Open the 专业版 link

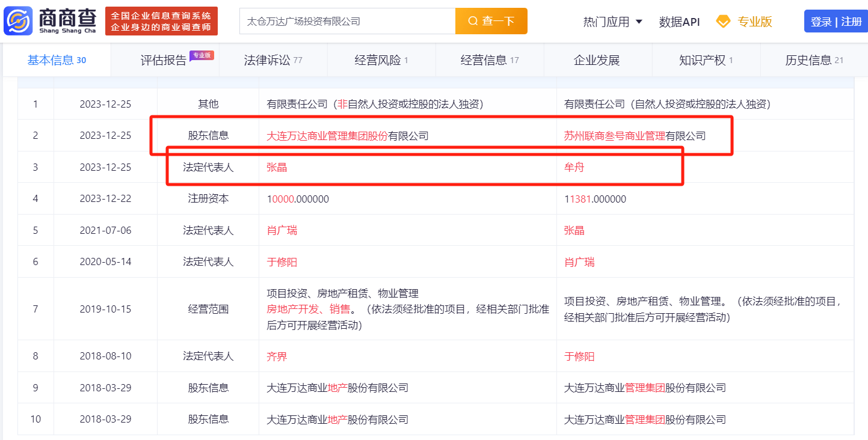pyautogui.click(x=755, y=22)
